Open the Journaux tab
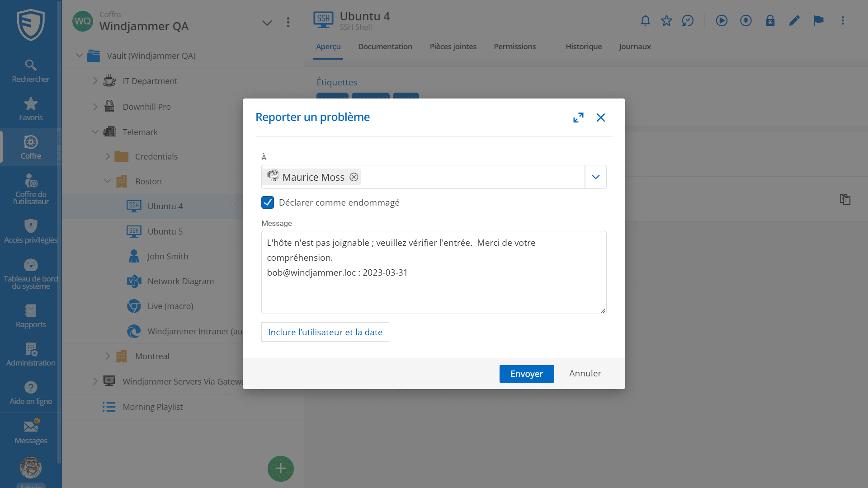This screenshot has height=488, width=868. click(635, 47)
